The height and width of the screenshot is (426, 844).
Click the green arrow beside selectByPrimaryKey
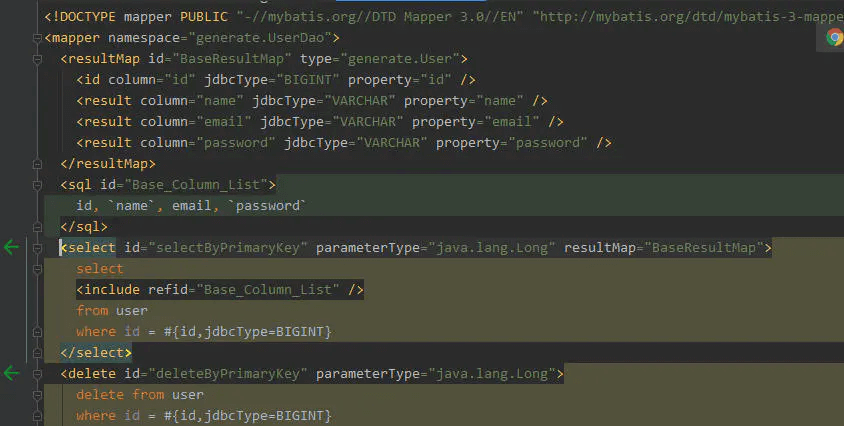pyautogui.click(x=12, y=248)
